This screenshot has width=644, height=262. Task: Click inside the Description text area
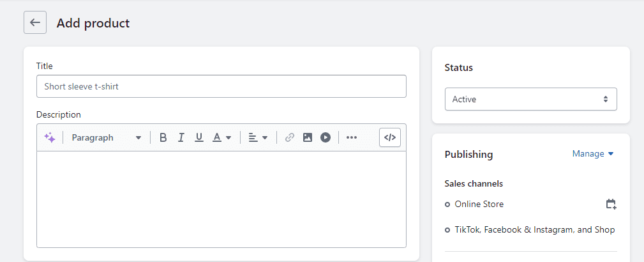(221, 199)
